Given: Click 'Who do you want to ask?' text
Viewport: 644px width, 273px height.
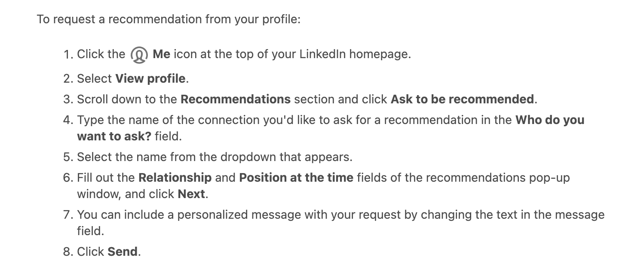Looking at the screenshot, I should [x=331, y=128].
